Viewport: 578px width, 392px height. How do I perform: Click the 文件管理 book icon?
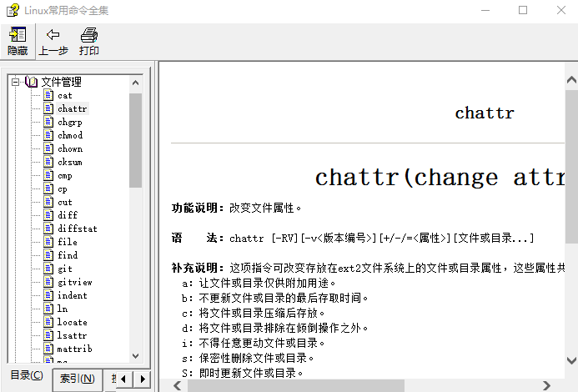pos(32,82)
